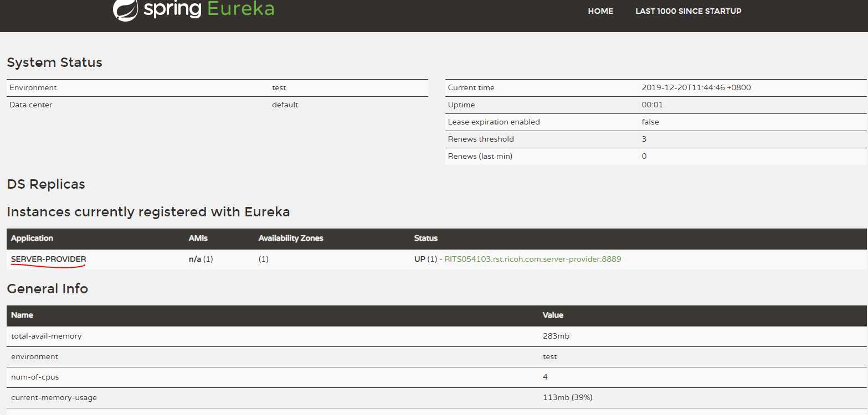The width and height of the screenshot is (868, 415).
Task: Click the General Info heading
Action: coord(48,289)
